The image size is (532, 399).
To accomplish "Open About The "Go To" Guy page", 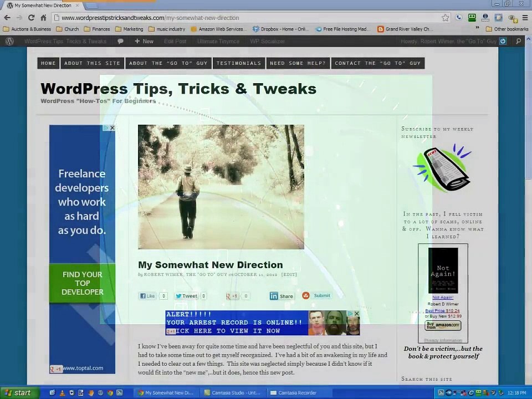I will pos(168,63).
